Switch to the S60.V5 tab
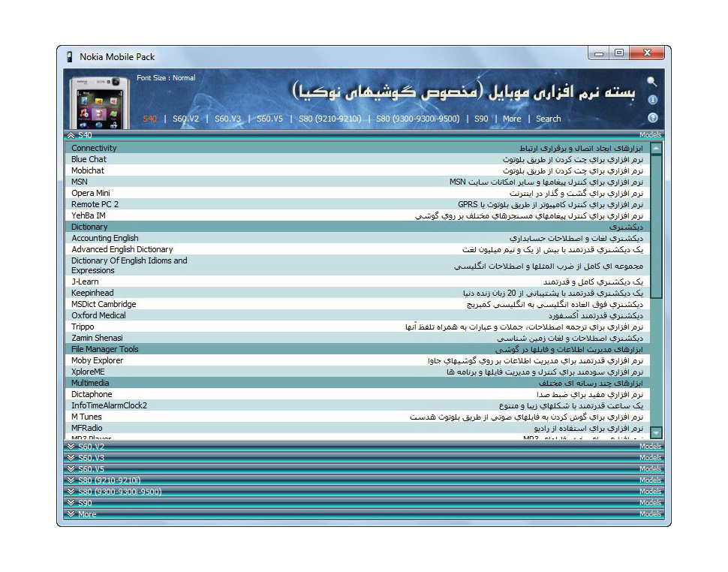This screenshot has width=728, height=572. 269,119
